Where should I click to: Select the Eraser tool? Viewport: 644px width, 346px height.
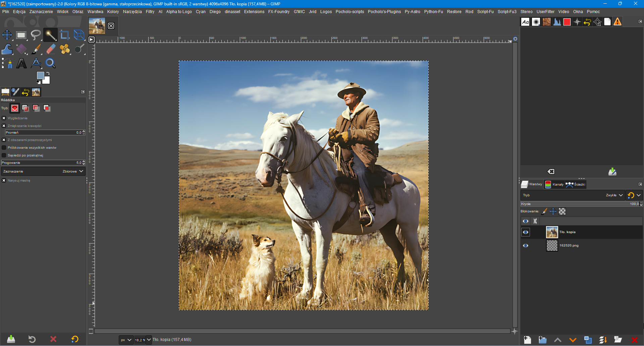click(x=50, y=49)
